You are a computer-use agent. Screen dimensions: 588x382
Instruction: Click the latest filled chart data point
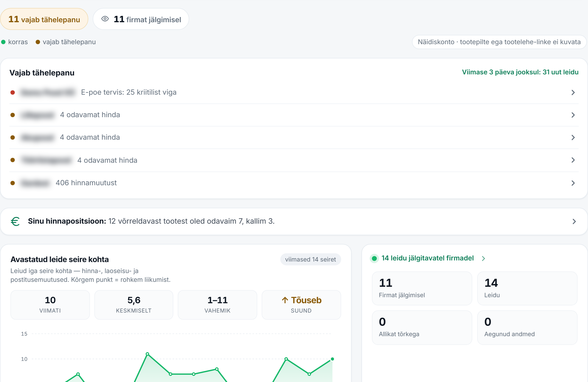tap(332, 359)
